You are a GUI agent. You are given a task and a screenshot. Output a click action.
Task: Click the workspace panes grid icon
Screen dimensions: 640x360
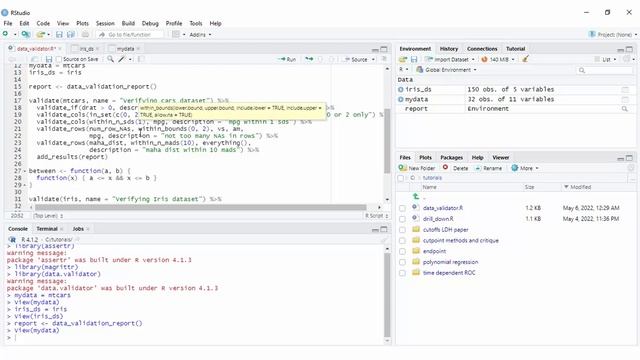click(176, 35)
